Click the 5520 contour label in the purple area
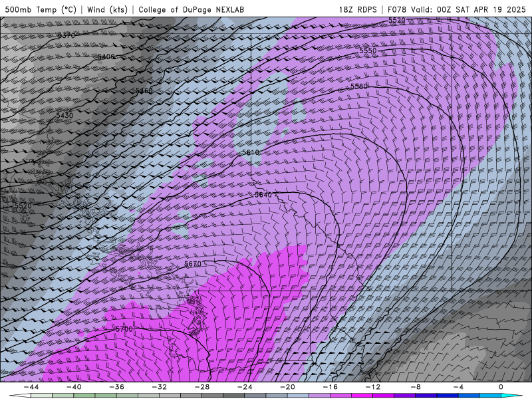This screenshot has height=399, width=532. (x=396, y=21)
